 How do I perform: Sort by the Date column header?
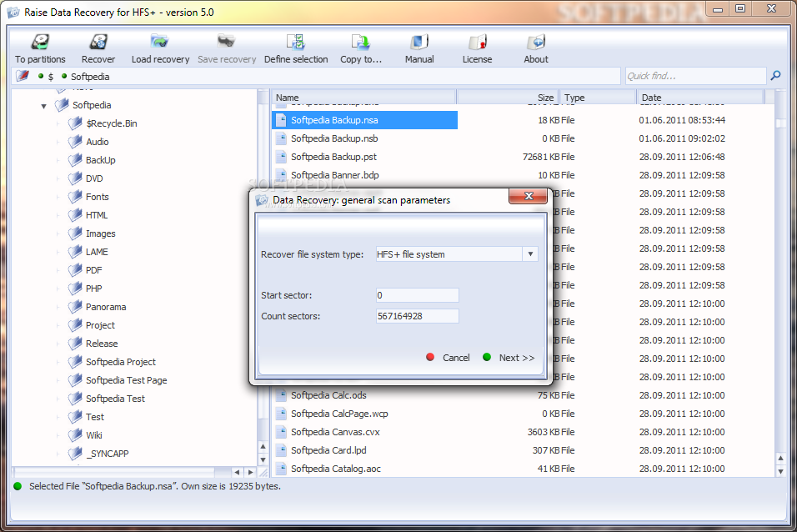[x=700, y=97]
